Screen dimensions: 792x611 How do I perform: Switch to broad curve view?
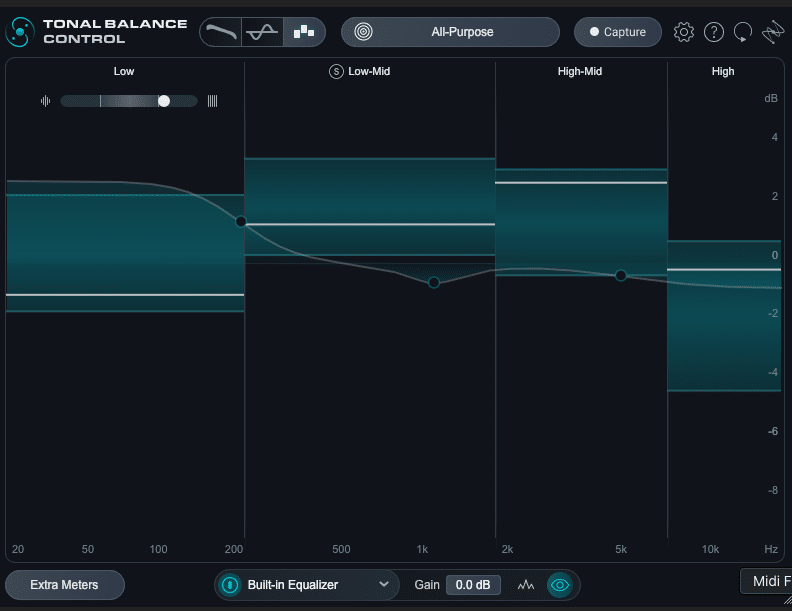(x=221, y=32)
